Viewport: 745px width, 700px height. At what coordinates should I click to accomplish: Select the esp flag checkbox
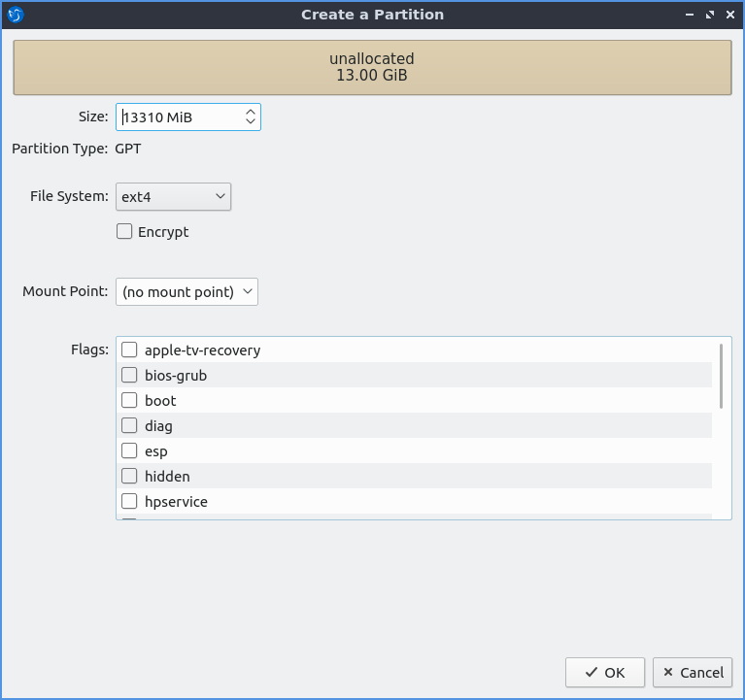(x=129, y=451)
